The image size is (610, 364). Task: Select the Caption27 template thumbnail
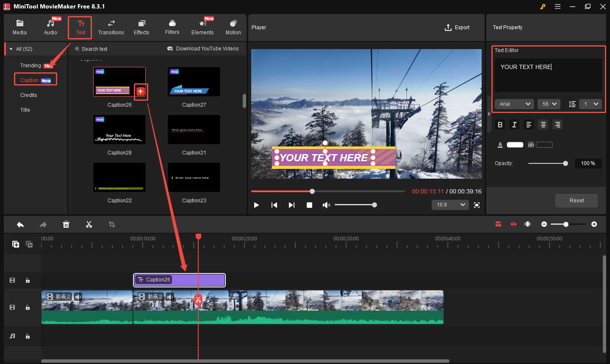pos(194,82)
